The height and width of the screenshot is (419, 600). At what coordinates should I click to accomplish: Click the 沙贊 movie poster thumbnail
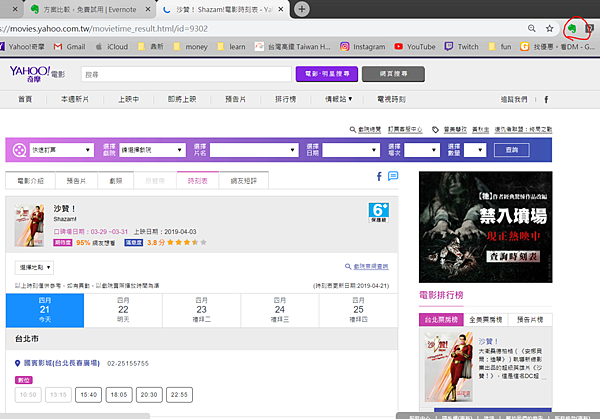pos(29,226)
